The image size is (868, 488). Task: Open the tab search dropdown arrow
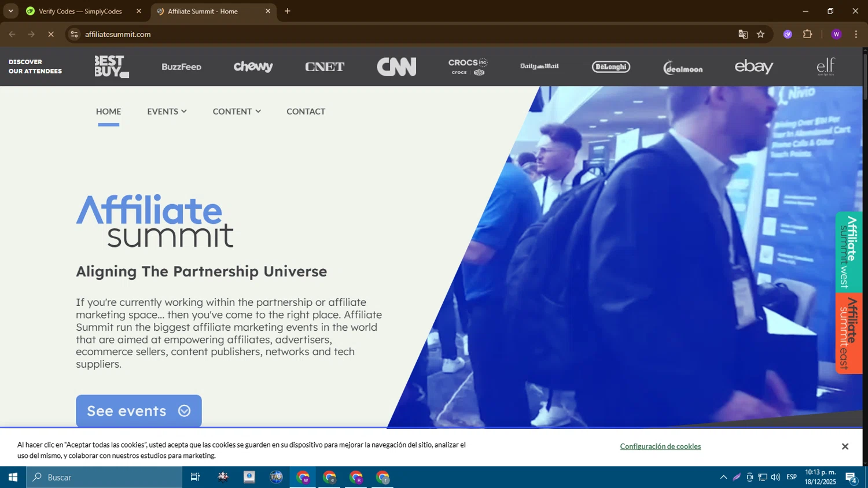pos(10,11)
